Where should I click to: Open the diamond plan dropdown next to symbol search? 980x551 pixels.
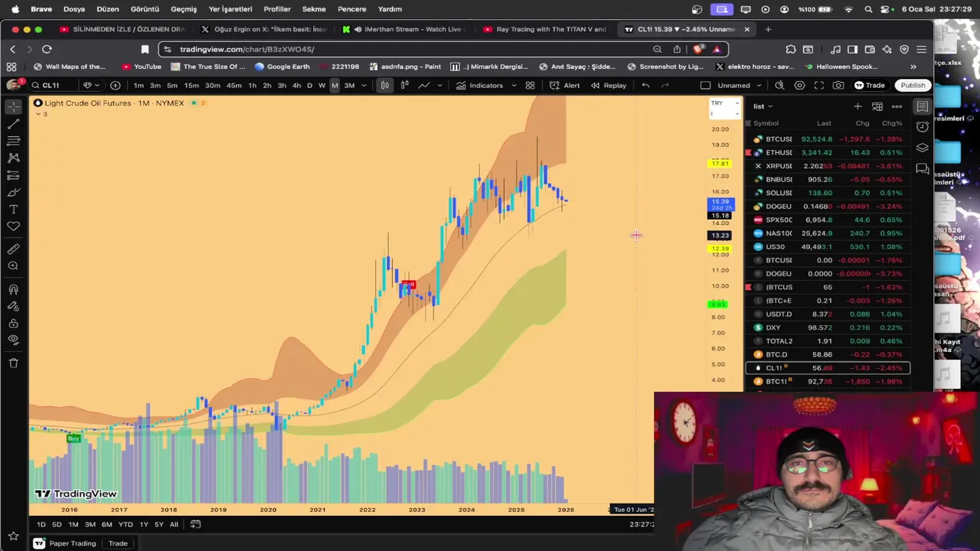tap(91, 85)
